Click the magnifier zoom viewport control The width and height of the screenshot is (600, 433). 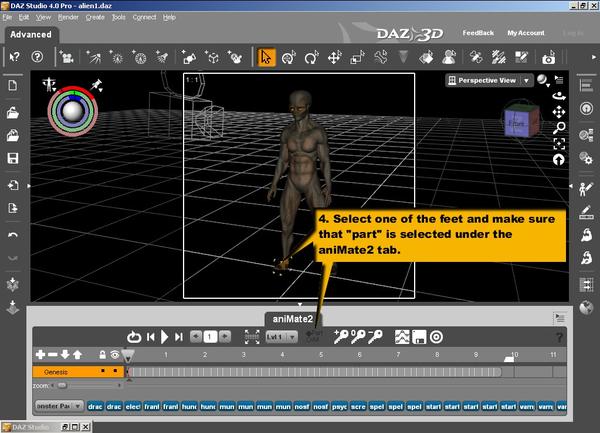(559, 127)
